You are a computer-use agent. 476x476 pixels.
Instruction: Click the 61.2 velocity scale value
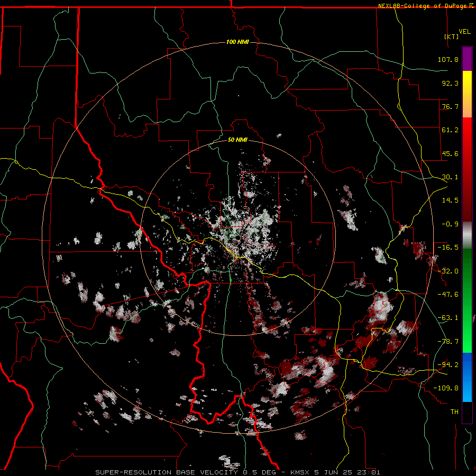click(x=450, y=130)
